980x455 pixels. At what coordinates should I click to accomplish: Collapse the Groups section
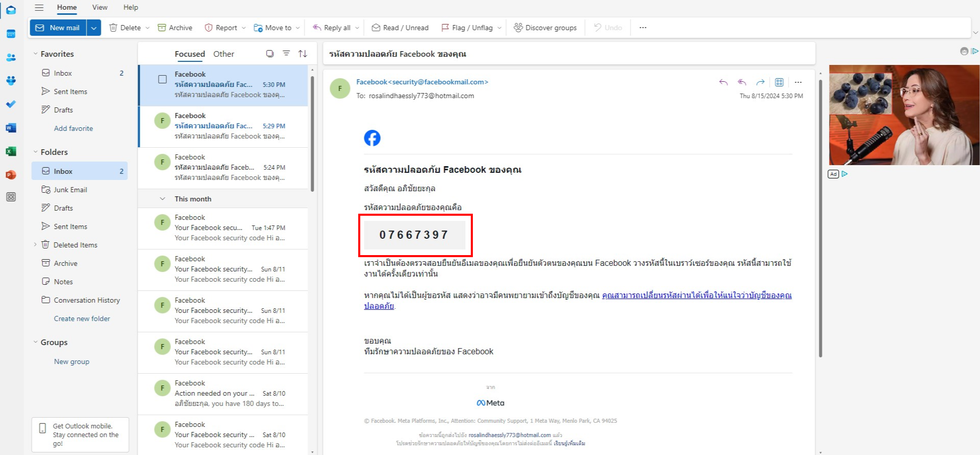point(35,342)
